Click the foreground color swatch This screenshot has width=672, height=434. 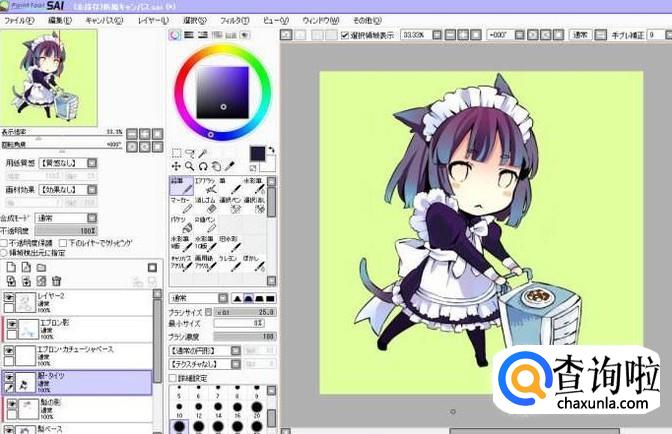tap(258, 153)
